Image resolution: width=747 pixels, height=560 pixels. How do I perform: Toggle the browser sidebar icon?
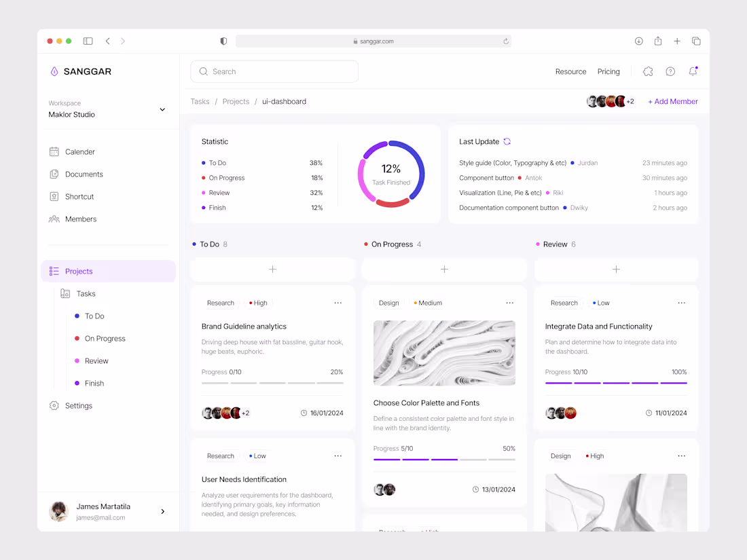tap(88, 41)
